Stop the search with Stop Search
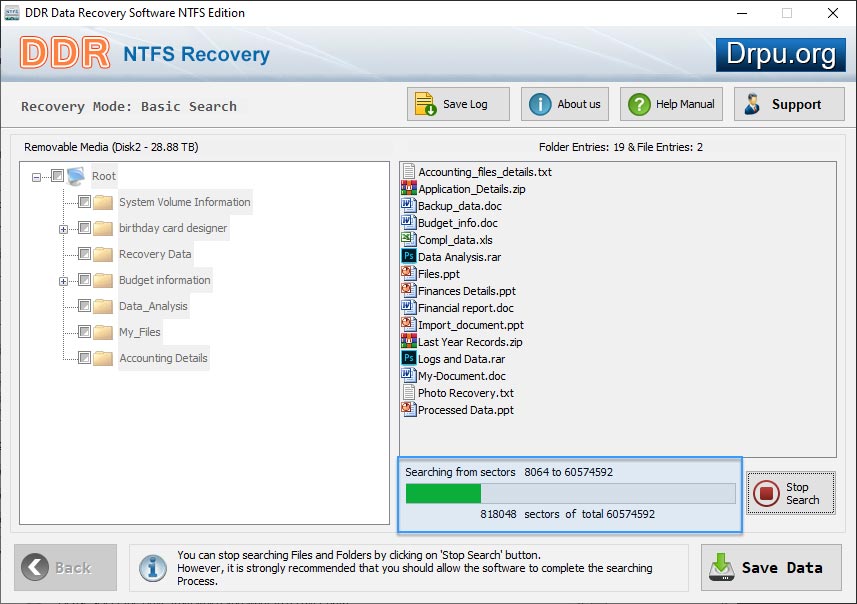The image size is (857, 604). tap(791, 493)
